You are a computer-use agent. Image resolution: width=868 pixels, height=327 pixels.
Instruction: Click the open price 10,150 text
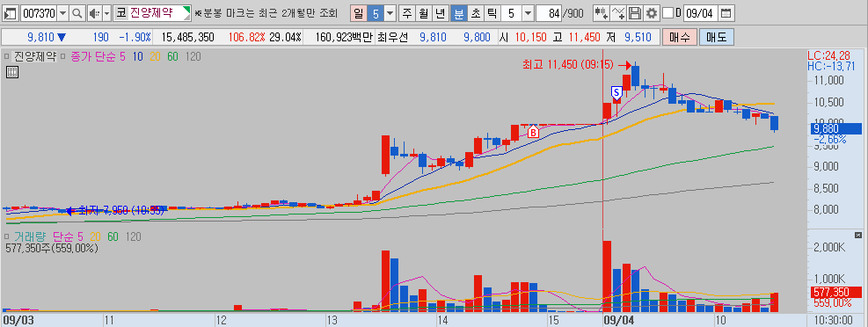(531, 38)
